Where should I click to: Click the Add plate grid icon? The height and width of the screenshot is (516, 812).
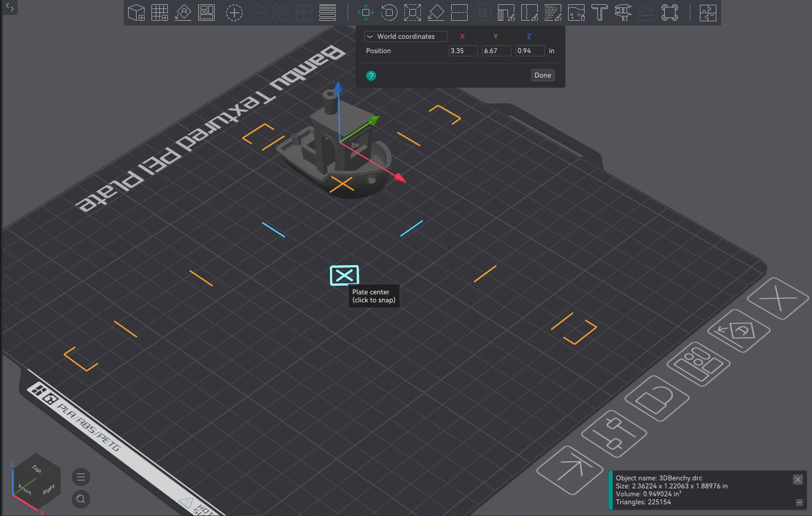[160, 12]
